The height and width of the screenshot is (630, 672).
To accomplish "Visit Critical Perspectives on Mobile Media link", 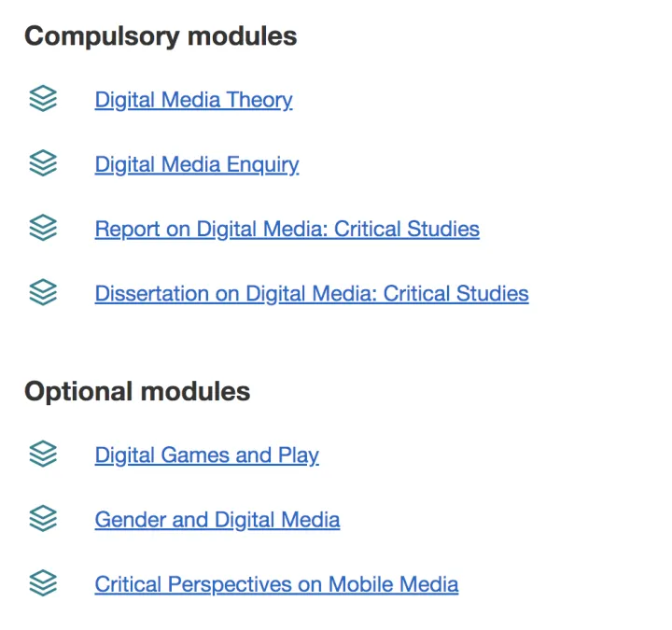I will [x=276, y=584].
